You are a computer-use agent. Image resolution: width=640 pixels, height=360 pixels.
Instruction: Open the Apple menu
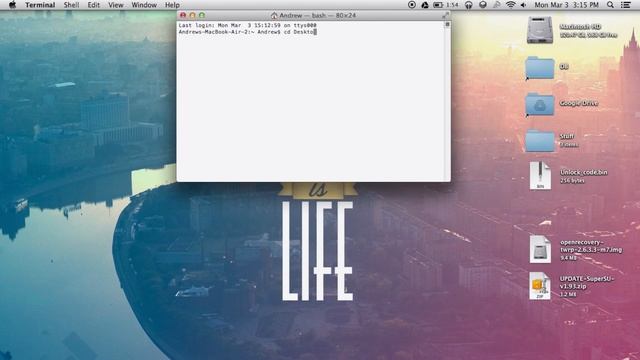pyautogui.click(x=12, y=5)
